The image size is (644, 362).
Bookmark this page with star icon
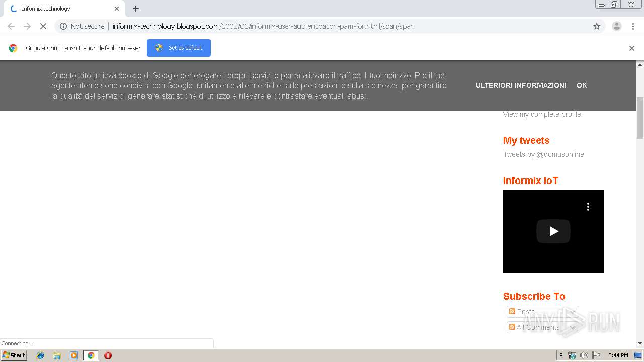coord(597,26)
